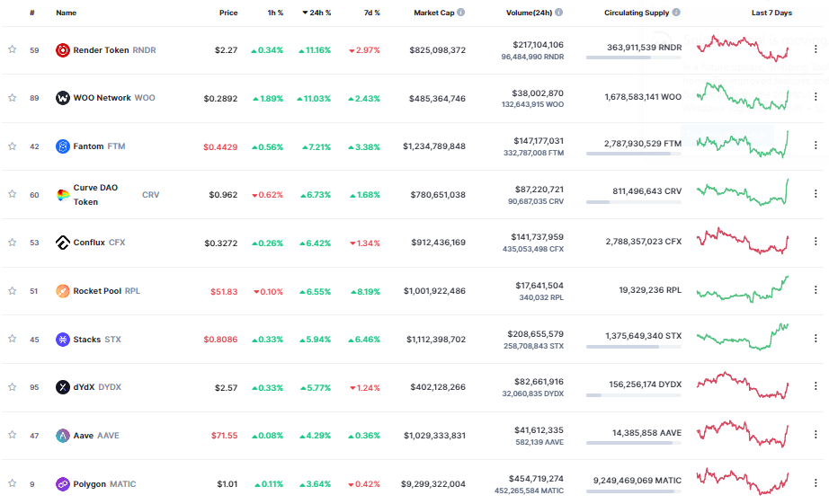
Task: Click the dYdX coin logo
Action: [x=62, y=387]
